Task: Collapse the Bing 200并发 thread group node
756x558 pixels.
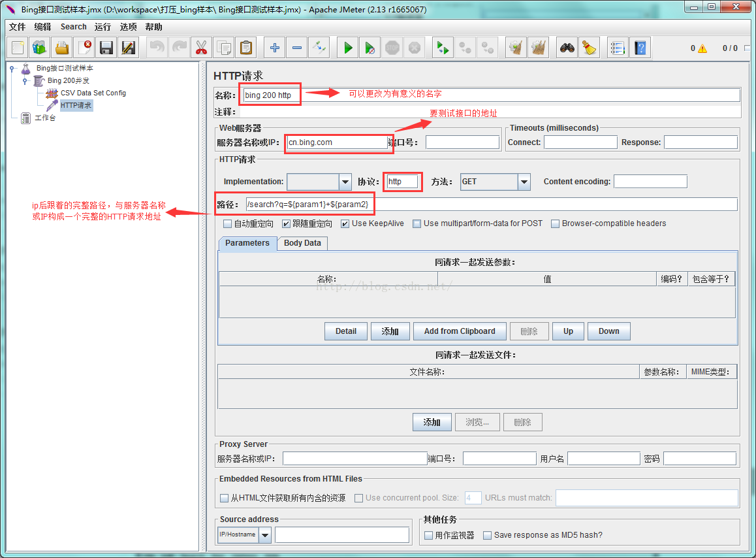Action: click(25, 81)
